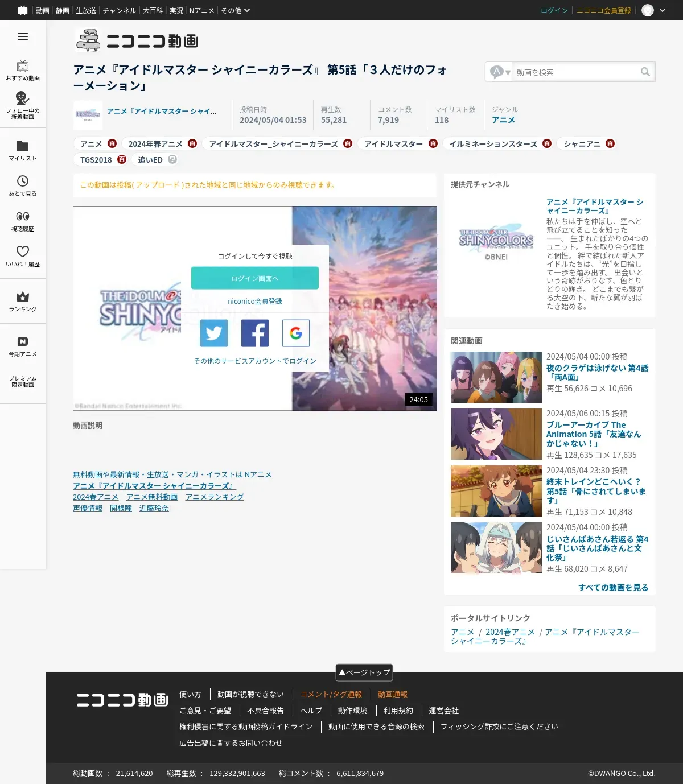Click すべての動画を見る link

click(614, 587)
